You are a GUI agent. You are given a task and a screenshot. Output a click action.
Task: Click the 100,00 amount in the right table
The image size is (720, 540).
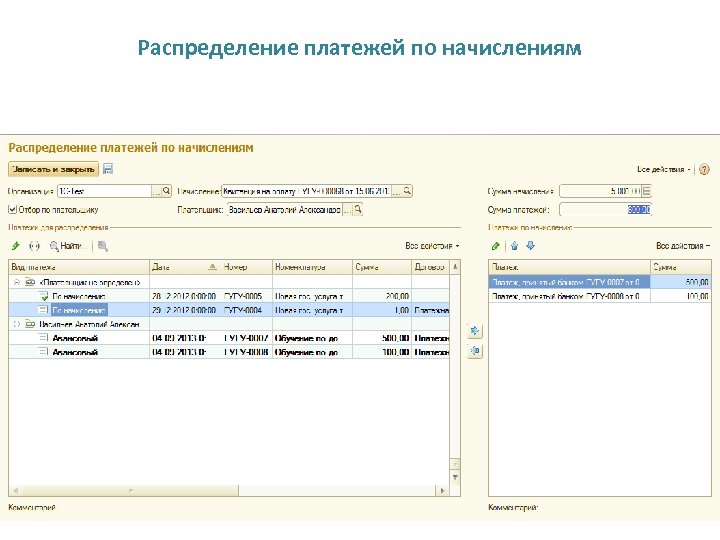point(697,296)
